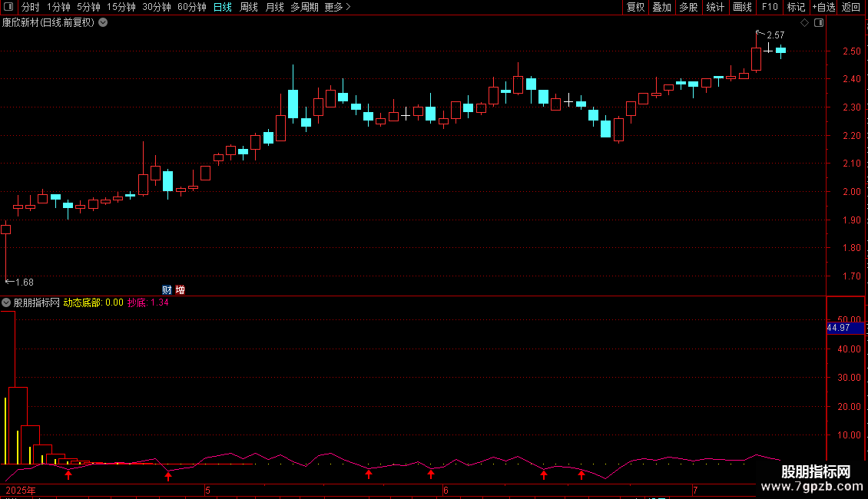Click the 2.00 price axis label
This screenshot has height=499, width=868.
[851, 191]
